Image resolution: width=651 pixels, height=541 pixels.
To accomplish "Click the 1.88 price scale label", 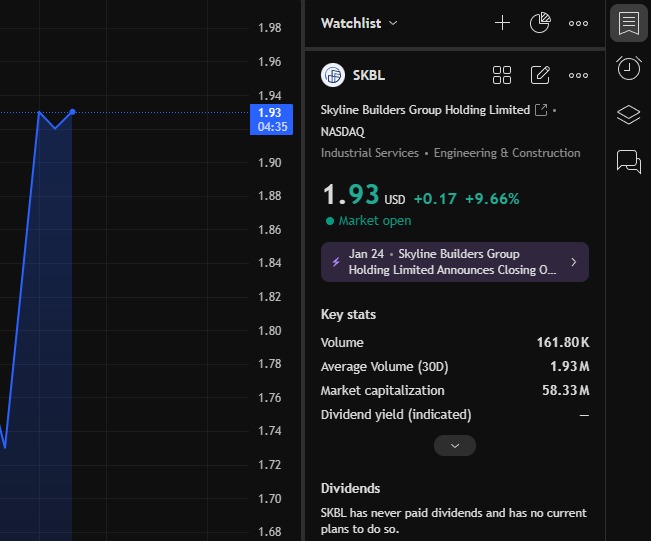I will point(270,196).
